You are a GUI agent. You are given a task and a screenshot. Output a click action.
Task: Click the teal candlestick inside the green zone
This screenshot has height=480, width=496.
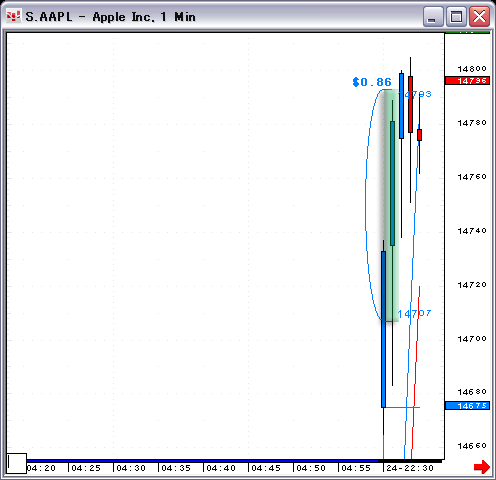click(x=392, y=184)
